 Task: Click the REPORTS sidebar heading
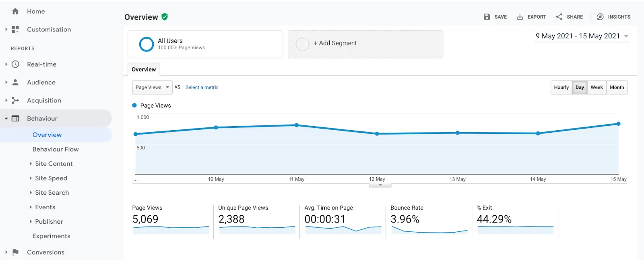click(23, 48)
